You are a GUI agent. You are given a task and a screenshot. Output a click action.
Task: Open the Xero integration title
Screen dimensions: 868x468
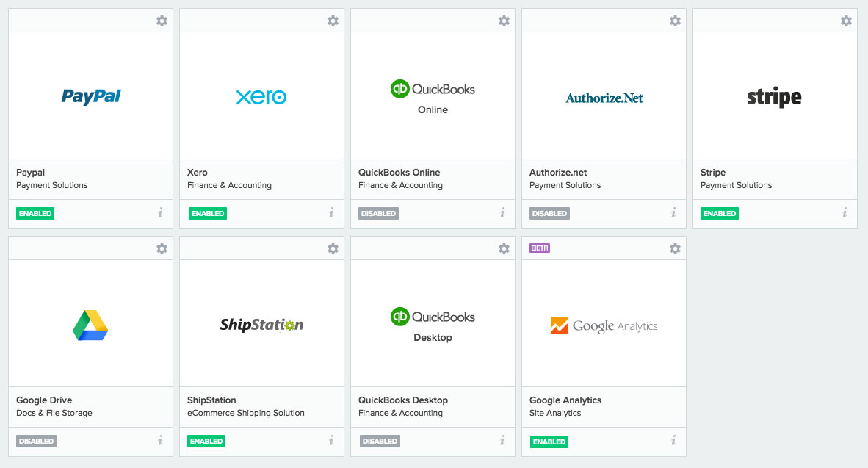(197, 172)
